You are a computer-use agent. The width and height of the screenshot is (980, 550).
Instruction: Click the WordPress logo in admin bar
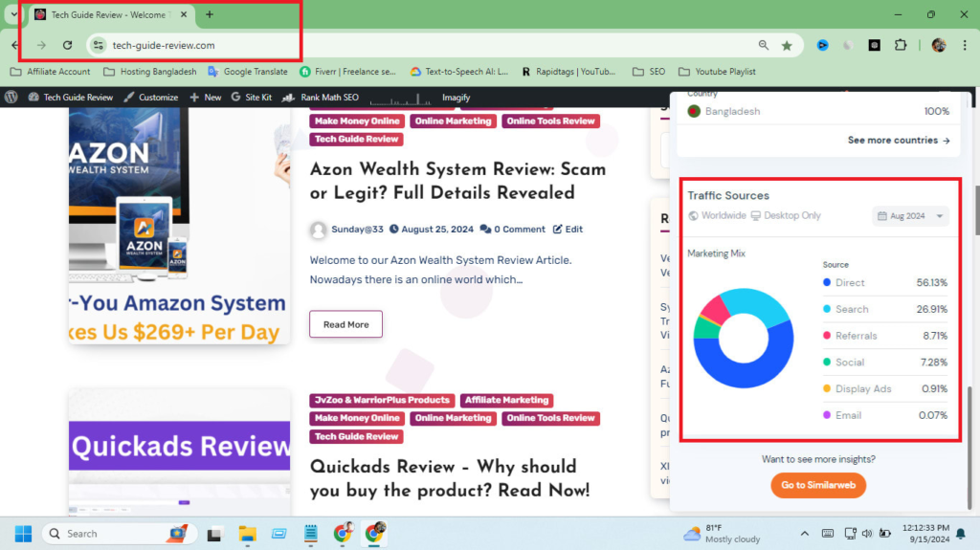click(x=11, y=97)
